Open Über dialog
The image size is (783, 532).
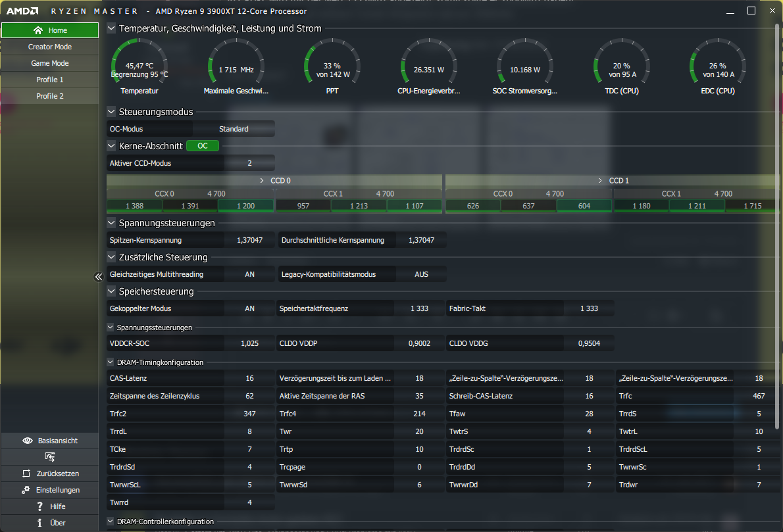click(50, 523)
